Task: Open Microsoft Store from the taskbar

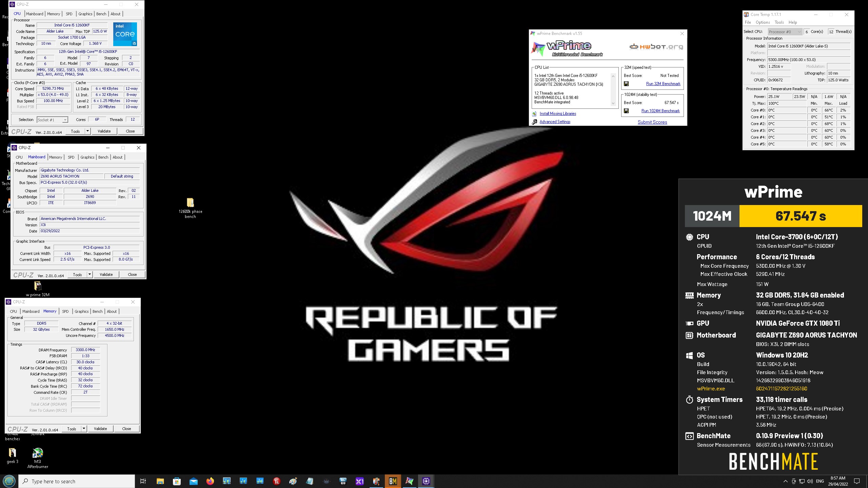Action: (x=177, y=481)
